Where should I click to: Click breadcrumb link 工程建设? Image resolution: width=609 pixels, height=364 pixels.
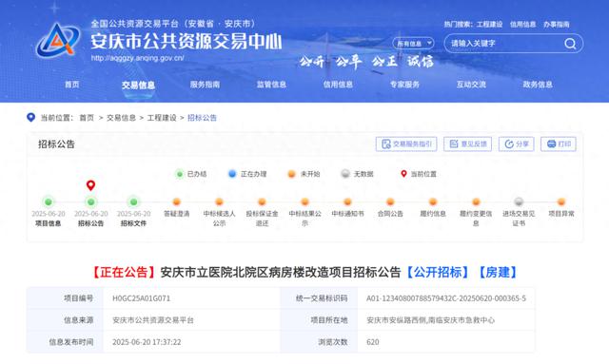(x=162, y=118)
